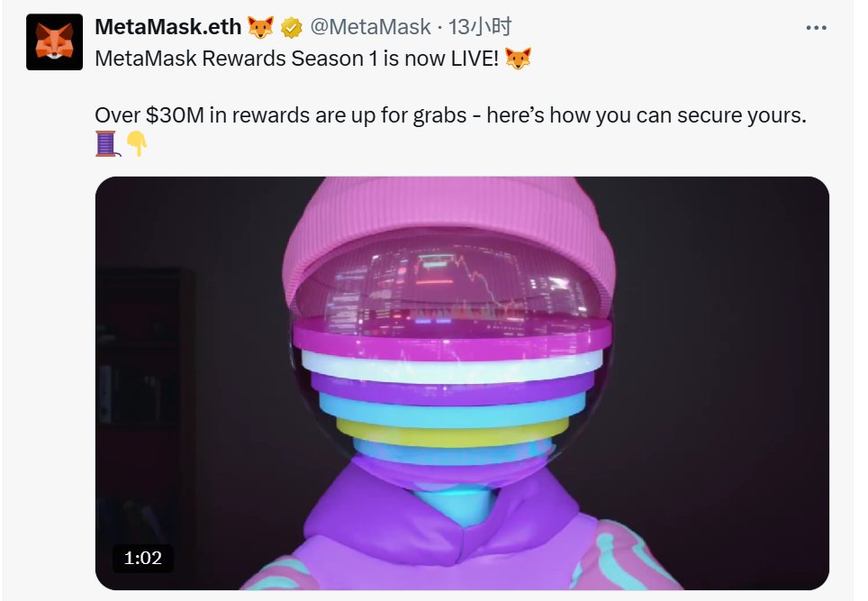The width and height of the screenshot is (868, 601).
Task: Click the 1:02 video duration badge
Action: tap(143, 558)
